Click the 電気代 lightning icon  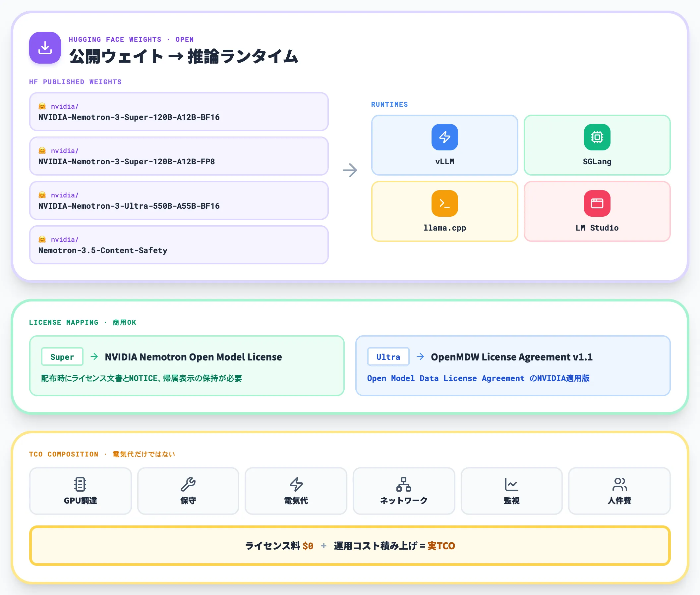point(296,484)
